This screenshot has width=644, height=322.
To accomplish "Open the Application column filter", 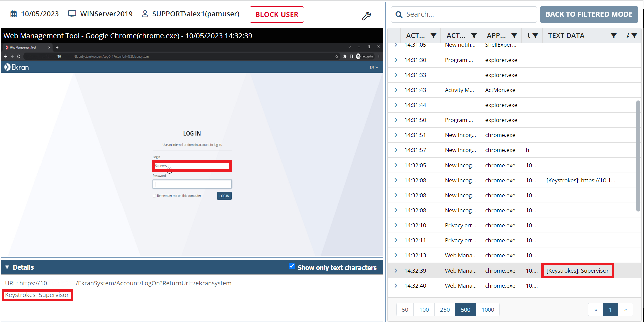I will (514, 35).
